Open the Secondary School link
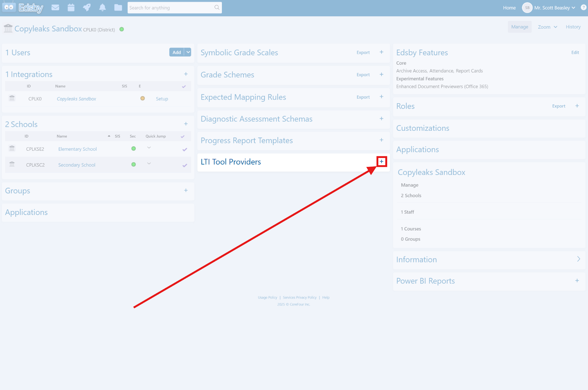The height and width of the screenshot is (390, 588). tap(77, 165)
